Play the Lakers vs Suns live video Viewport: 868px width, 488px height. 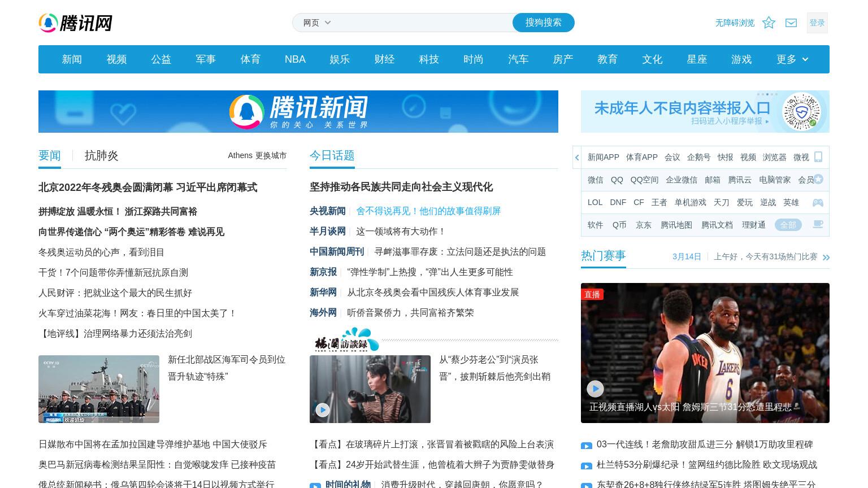pyautogui.click(x=595, y=389)
